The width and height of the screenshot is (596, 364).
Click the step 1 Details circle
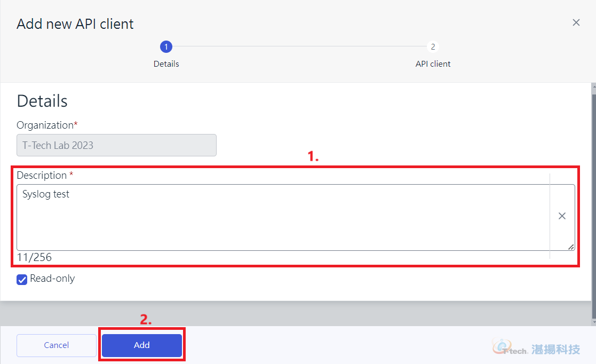tap(166, 47)
